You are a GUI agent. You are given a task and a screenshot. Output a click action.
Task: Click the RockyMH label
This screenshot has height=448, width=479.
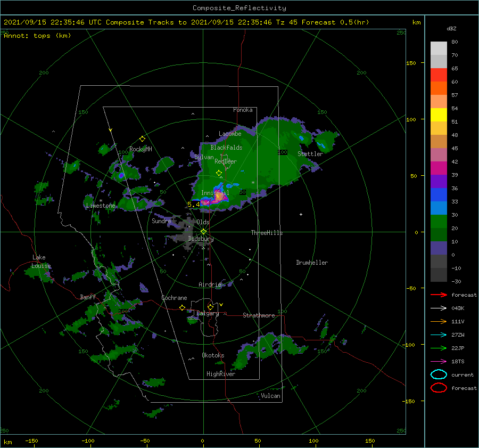141,149
